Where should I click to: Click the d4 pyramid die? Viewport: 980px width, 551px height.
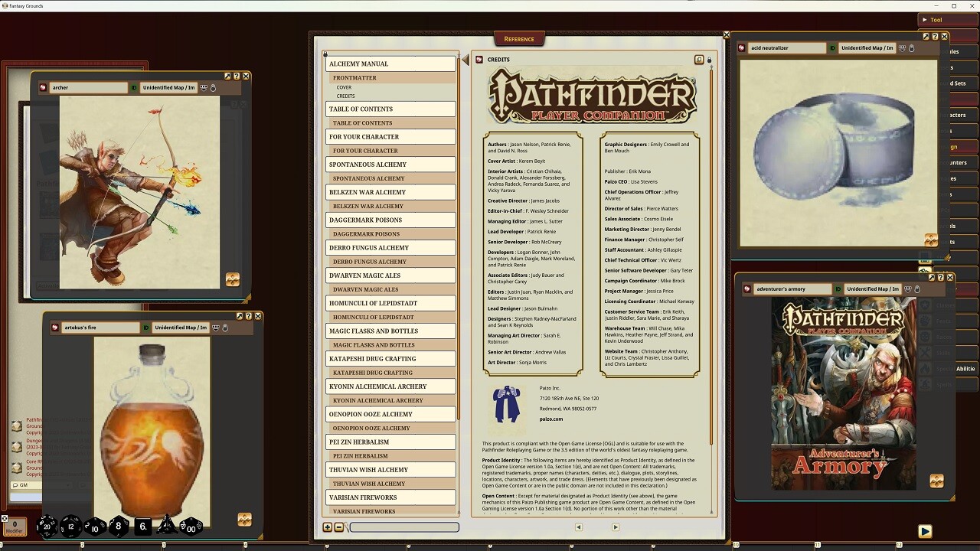pos(166,526)
